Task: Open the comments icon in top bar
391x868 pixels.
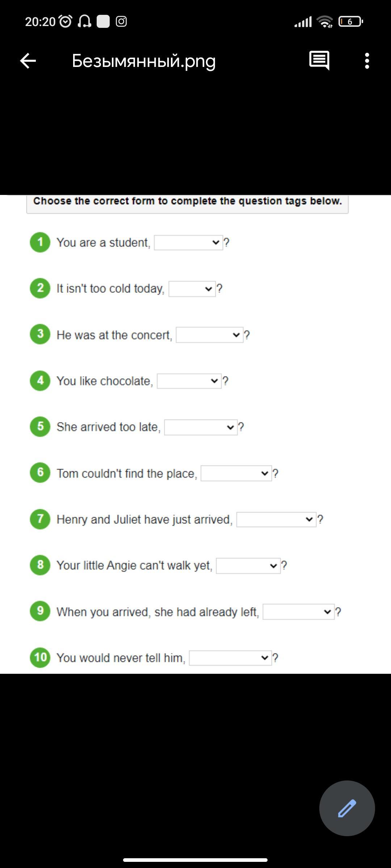Action: pos(319,60)
